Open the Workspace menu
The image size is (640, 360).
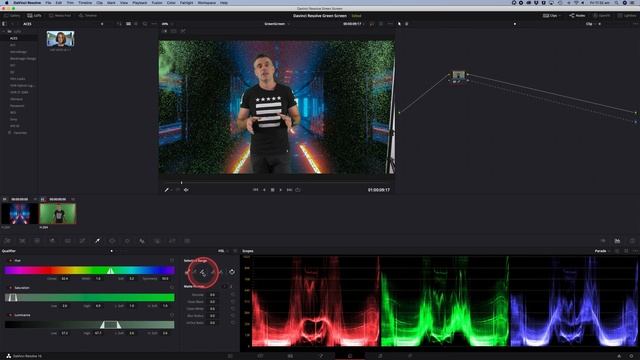pyautogui.click(x=207, y=2)
